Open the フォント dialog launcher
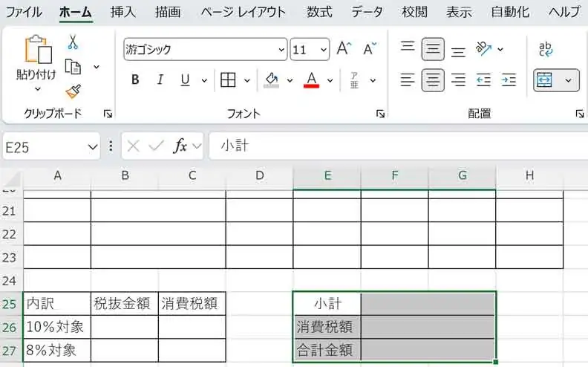The width and height of the screenshot is (588, 367). (x=381, y=114)
